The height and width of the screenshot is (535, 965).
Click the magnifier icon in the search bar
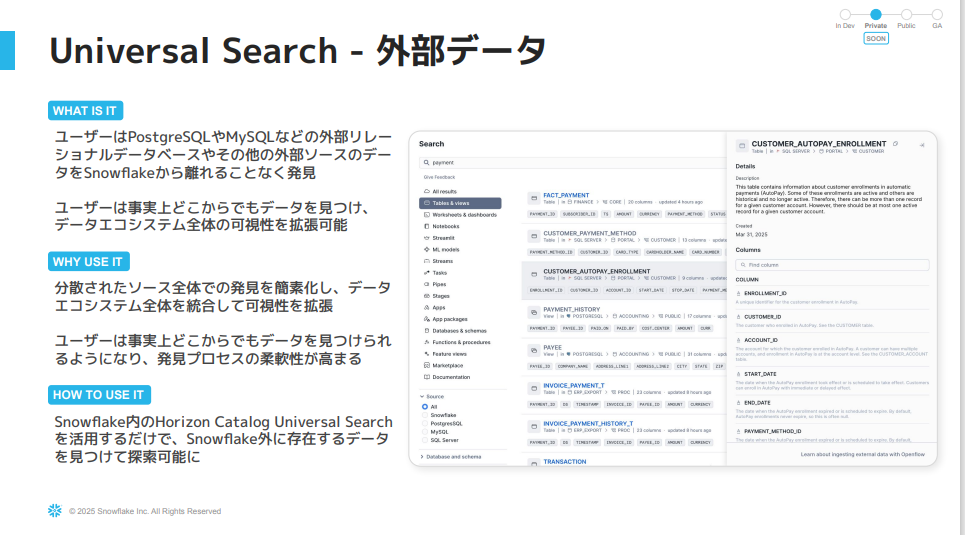pos(426,163)
